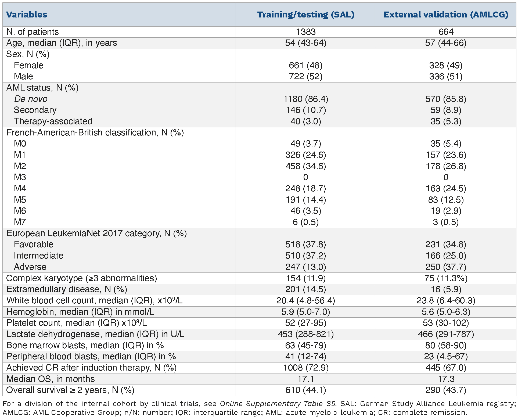Select the 1008 (72.9) CR value
This screenshot has height=420, width=518.
[x=306, y=368]
